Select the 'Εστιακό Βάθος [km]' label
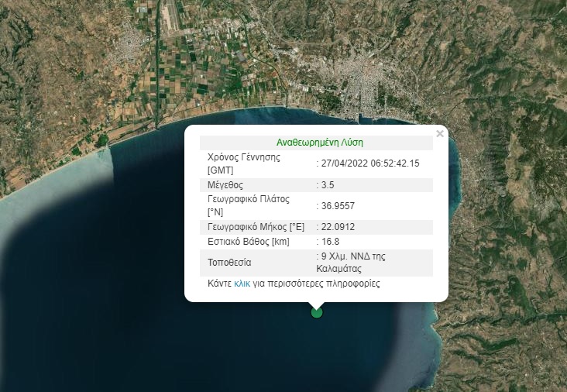 click(249, 242)
